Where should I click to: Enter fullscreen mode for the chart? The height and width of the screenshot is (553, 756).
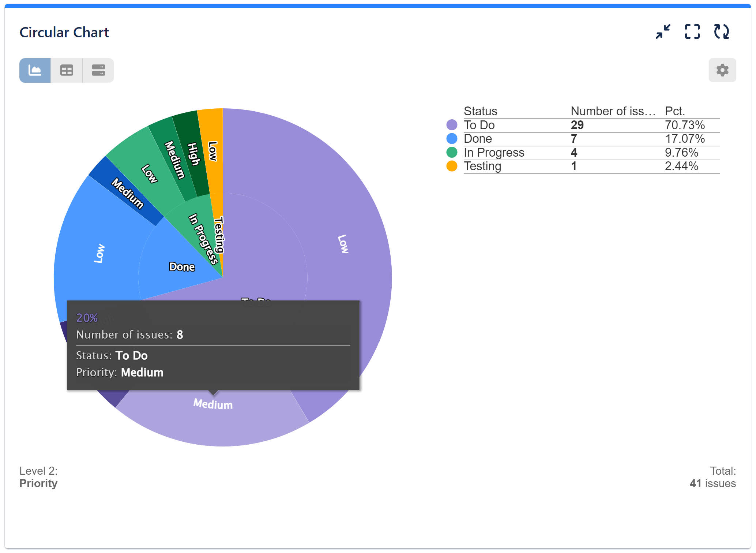tap(692, 32)
